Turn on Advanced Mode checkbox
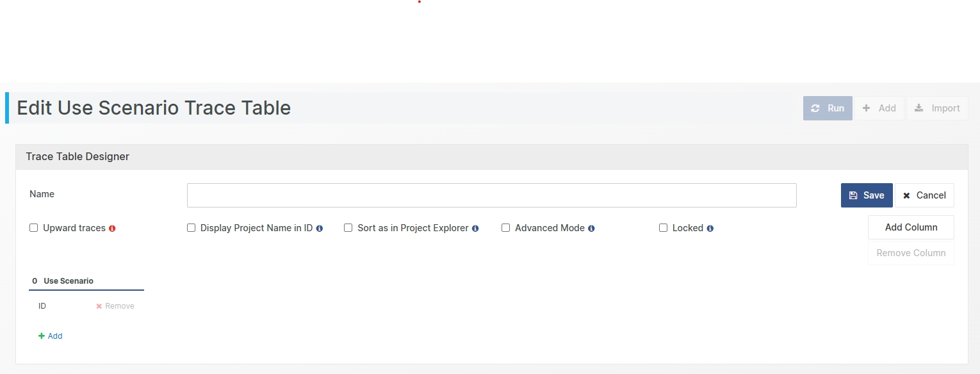 (x=505, y=228)
